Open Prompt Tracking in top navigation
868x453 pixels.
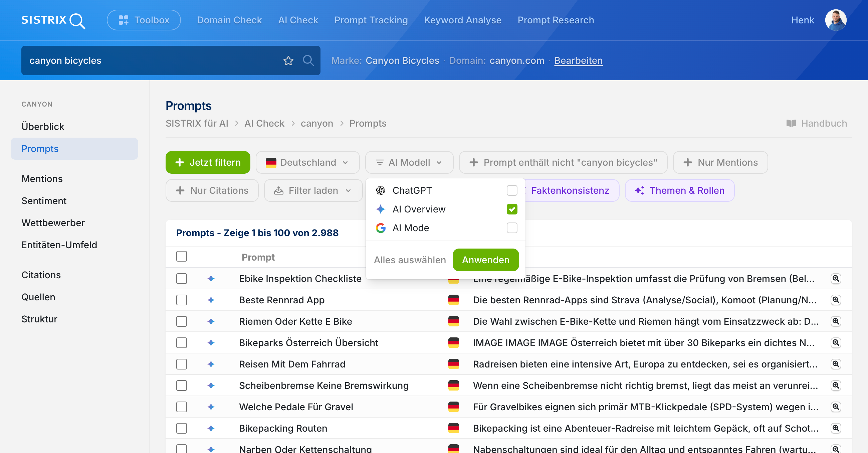[371, 20]
